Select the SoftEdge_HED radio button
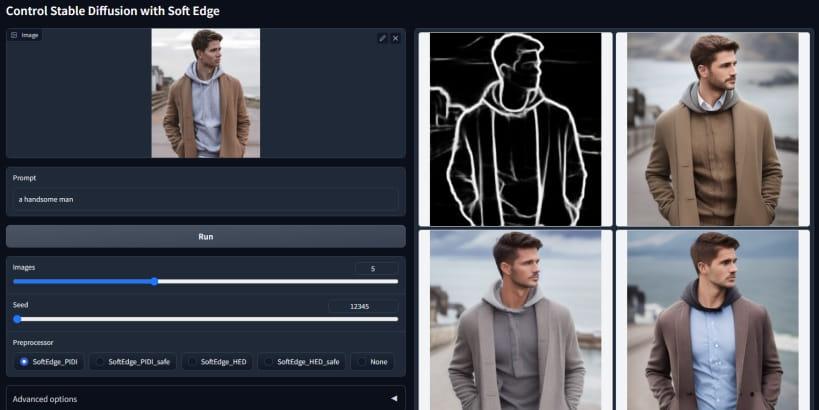 (x=191, y=362)
